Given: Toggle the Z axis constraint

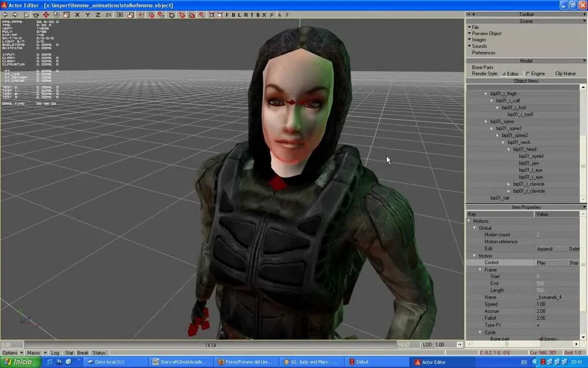Looking at the screenshot, I should point(97,15).
